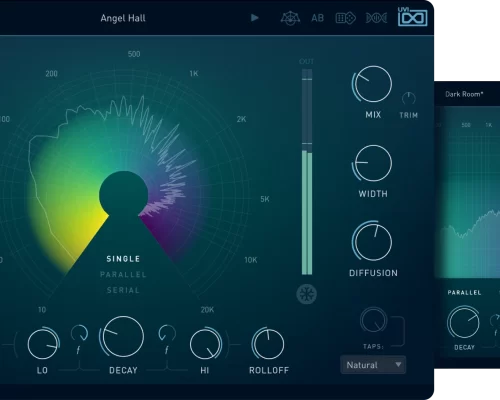500x400 pixels.
Task: Click the small TRIM knob
Action: pos(409,98)
